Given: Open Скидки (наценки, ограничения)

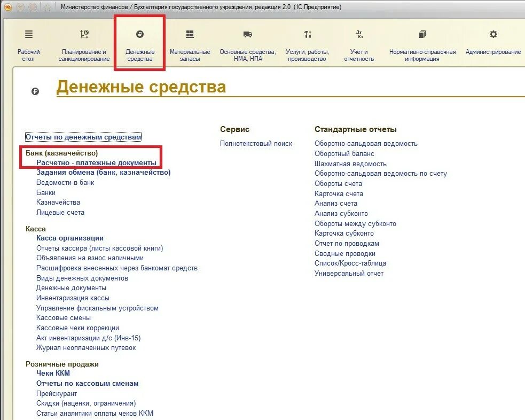Looking at the screenshot, I should 86,403.
